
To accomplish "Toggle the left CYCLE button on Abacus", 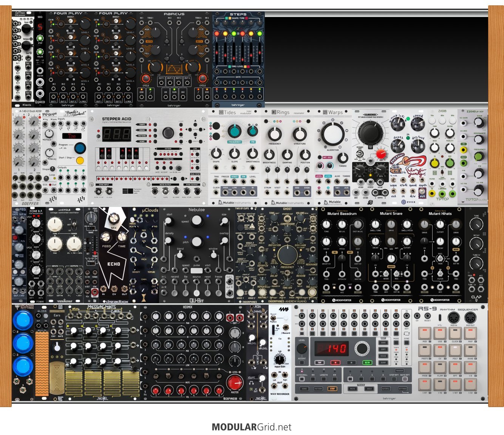I will (x=145, y=79).
